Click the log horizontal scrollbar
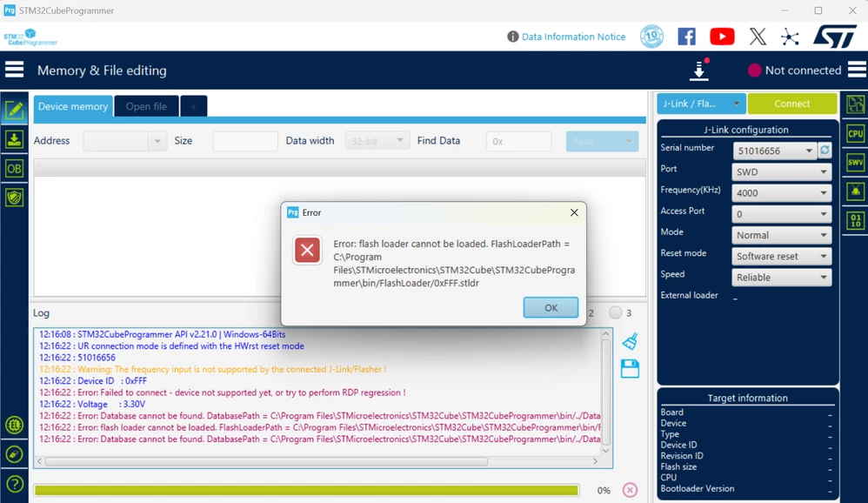 pos(266,461)
